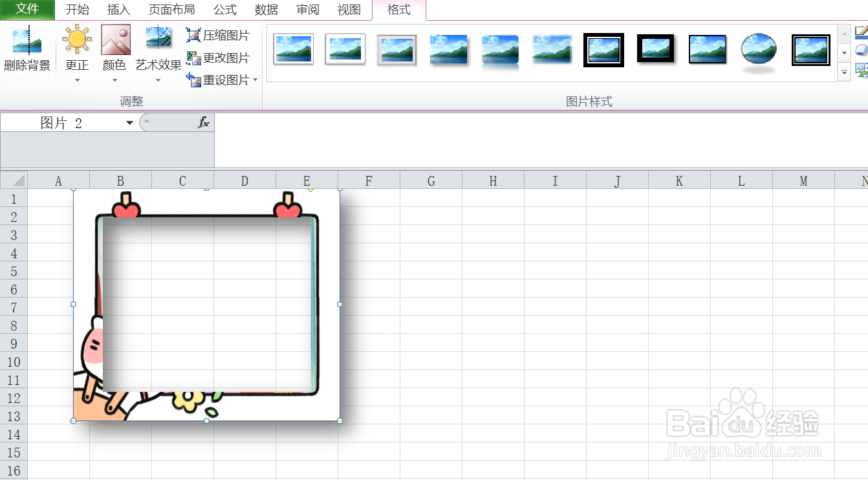Apply the eleventh picture style, compound black frame
868x480 pixels.
pos(810,50)
